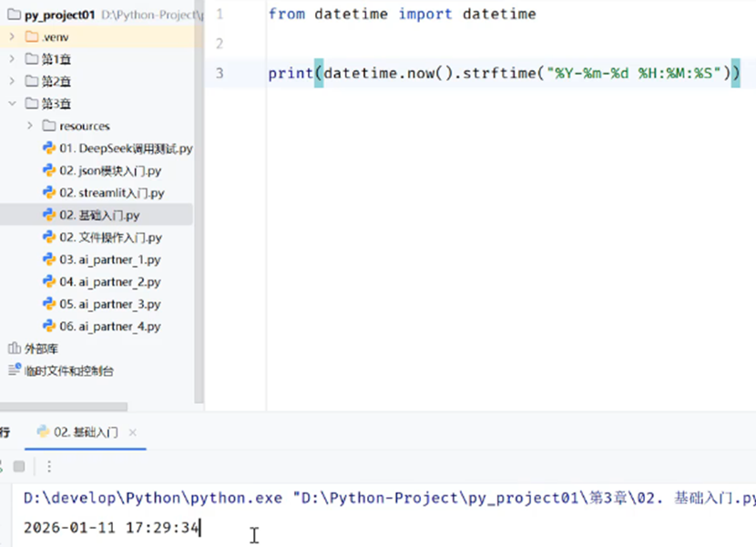Click the 临时文件和控制台 scratches icon
The width and height of the screenshot is (756, 547).
(x=15, y=370)
